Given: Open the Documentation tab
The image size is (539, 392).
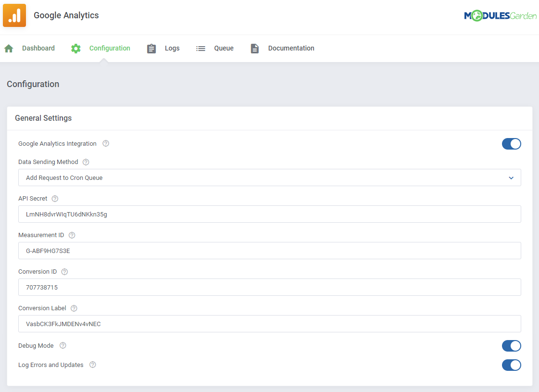Looking at the screenshot, I should click(291, 48).
